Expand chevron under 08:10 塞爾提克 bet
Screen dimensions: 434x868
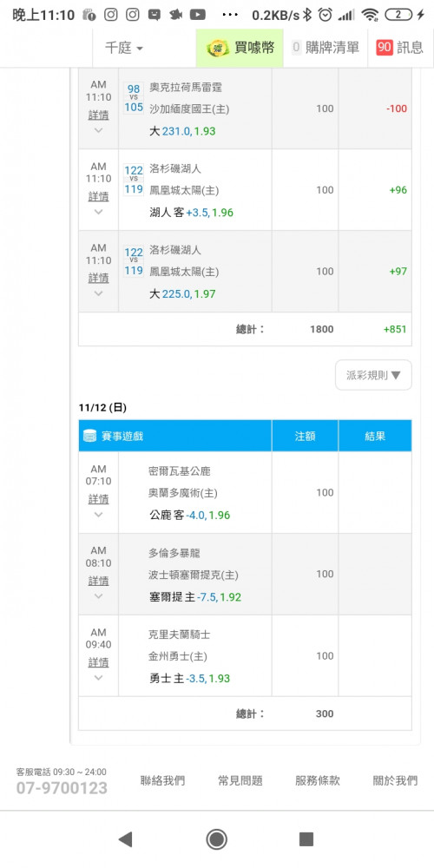tap(99, 596)
